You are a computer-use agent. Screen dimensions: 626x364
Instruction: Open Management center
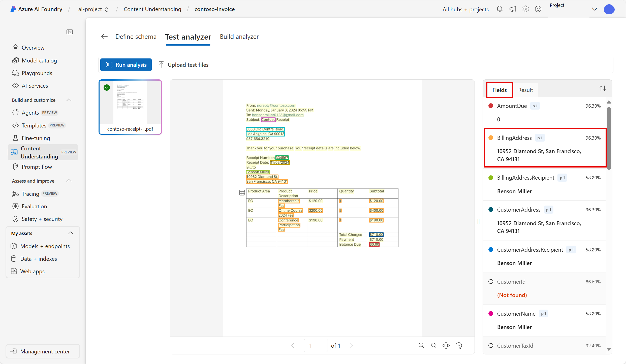43,351
